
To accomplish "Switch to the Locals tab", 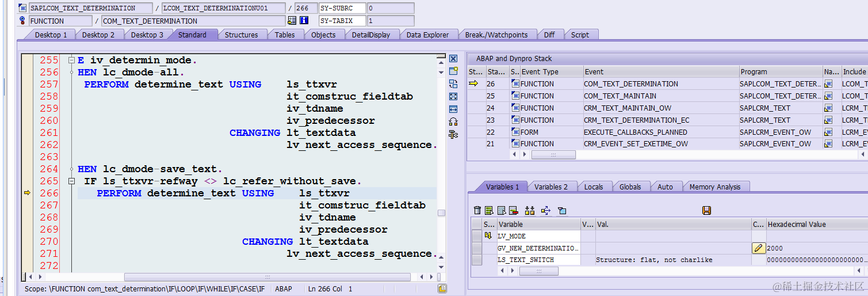I will click(x=594, y=187).
